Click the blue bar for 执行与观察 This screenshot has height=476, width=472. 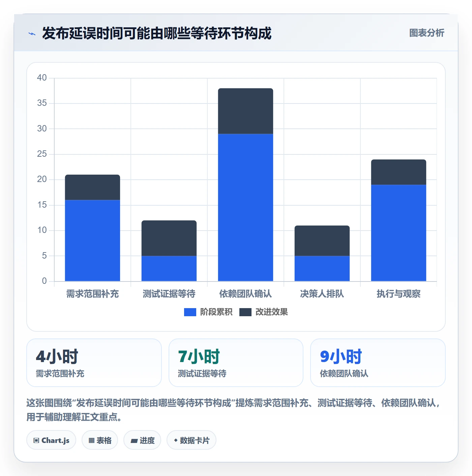tap(399, 233)
